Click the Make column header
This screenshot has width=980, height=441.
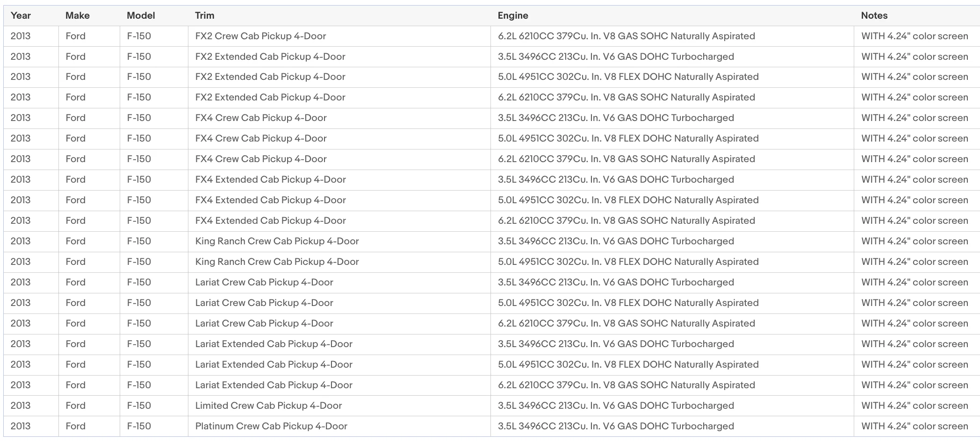(77, 15)
